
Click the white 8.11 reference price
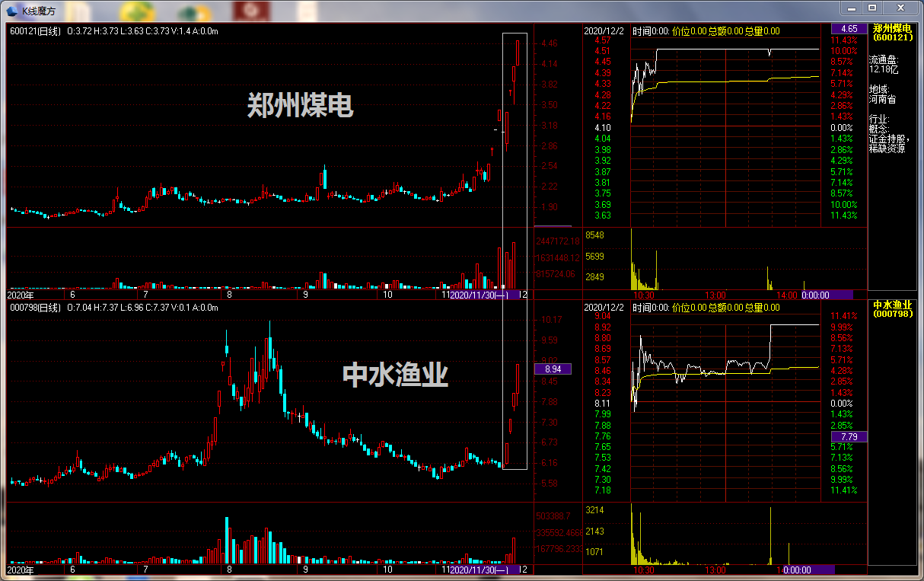[602, 403]
